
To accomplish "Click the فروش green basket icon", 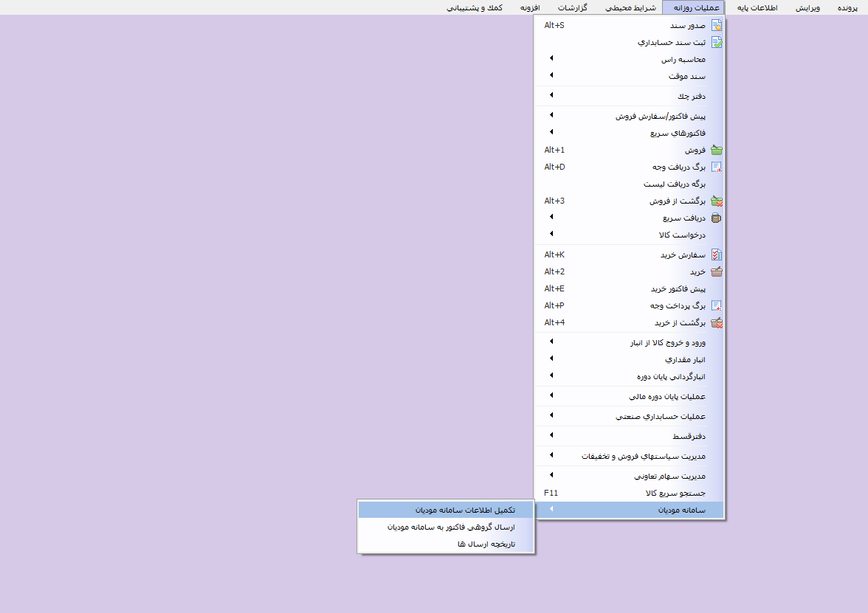I will (x=716, y=150).
